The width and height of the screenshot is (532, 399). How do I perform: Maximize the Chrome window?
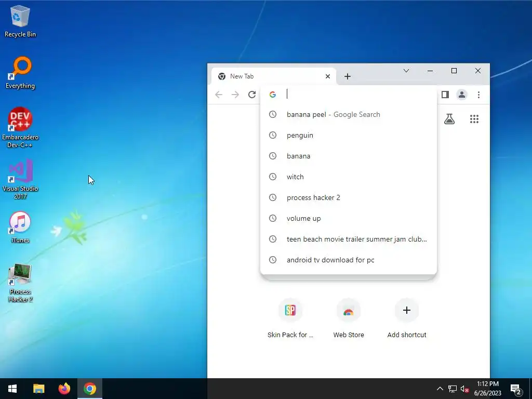point(454,71)
